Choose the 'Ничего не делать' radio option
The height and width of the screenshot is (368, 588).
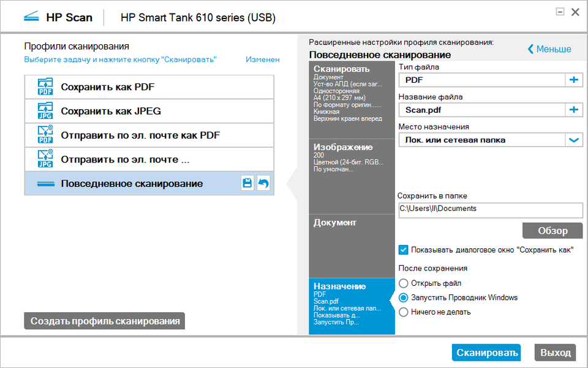tap(404, 312)
